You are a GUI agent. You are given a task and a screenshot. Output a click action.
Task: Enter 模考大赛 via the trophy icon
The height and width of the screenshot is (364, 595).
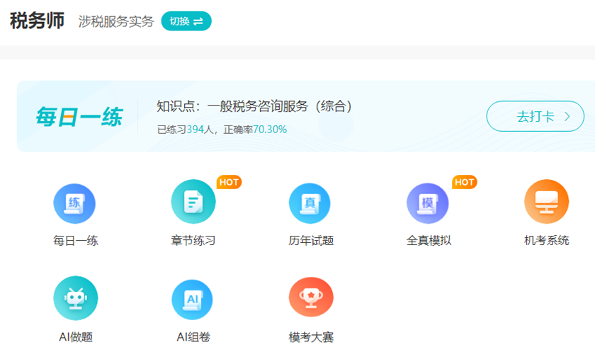[311, 298]
